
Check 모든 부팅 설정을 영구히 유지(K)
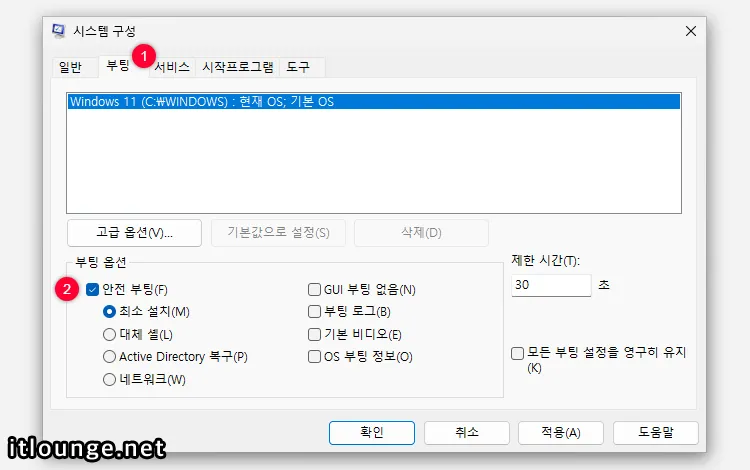pos(518,353)
